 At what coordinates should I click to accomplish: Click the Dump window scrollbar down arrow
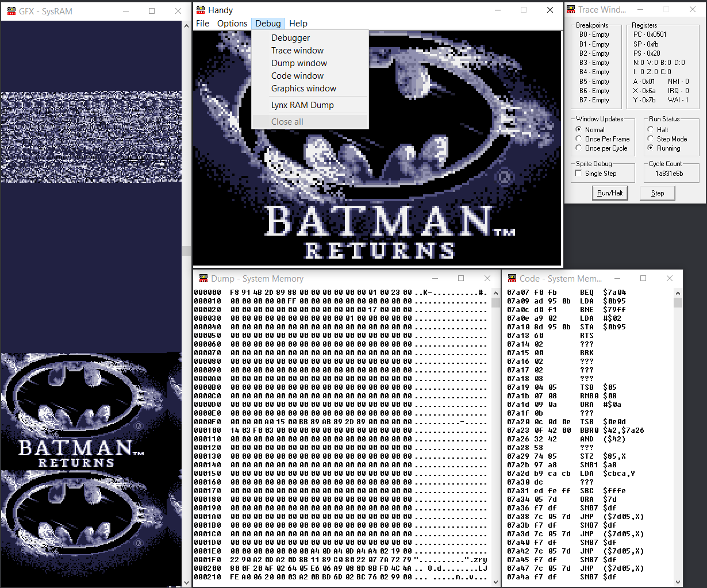tap(495, 582)
